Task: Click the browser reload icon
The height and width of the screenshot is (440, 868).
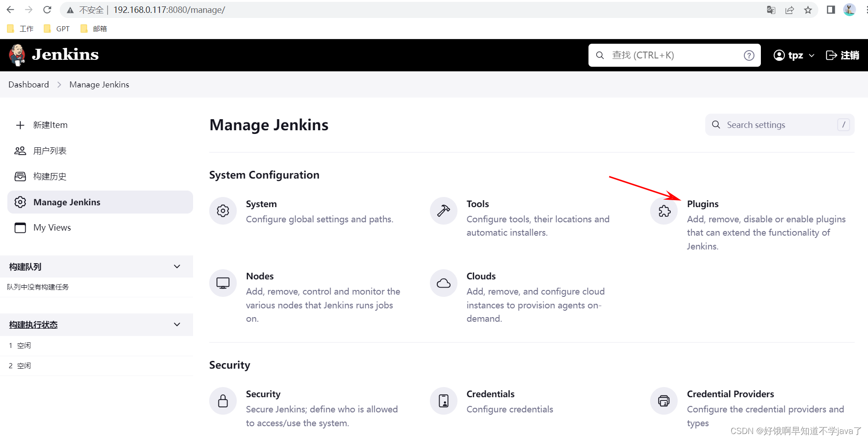Action: pyautogui.click(x=47, y=10)
